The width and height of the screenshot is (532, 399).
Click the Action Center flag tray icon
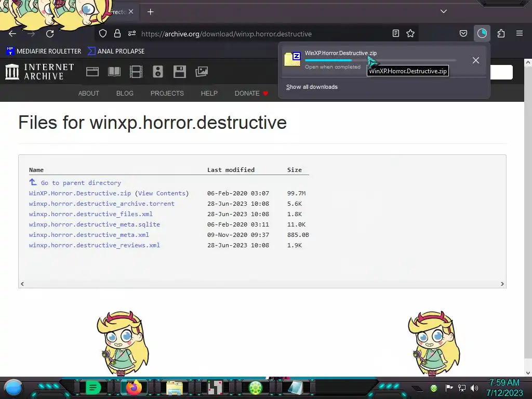(449, 388)
